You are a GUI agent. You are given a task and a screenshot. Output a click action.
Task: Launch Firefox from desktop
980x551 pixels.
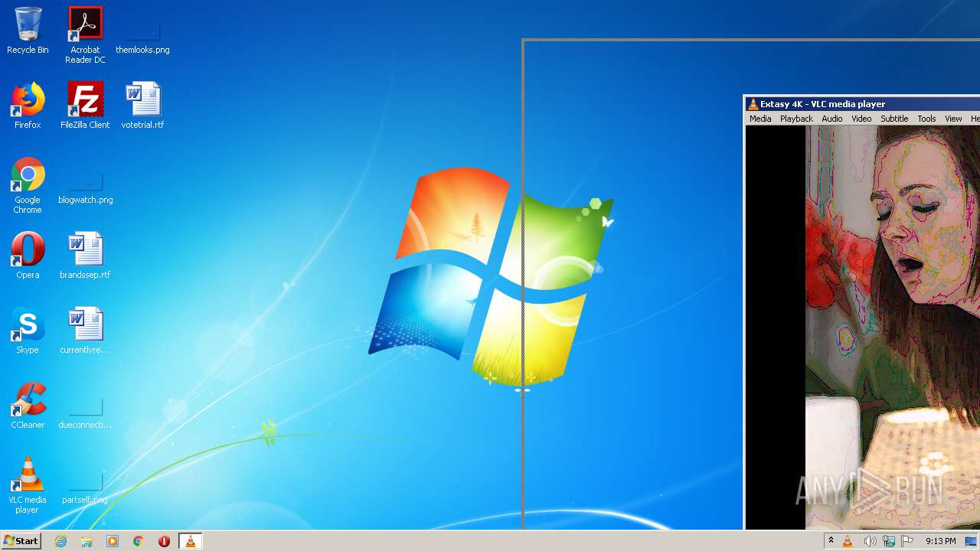(28, 106)
